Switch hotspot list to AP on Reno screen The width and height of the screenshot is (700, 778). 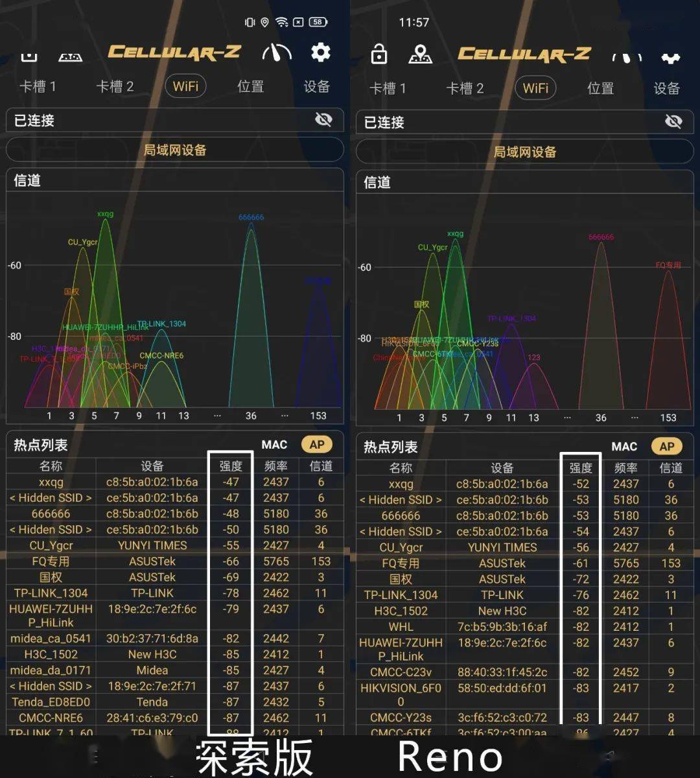point(667,447)
